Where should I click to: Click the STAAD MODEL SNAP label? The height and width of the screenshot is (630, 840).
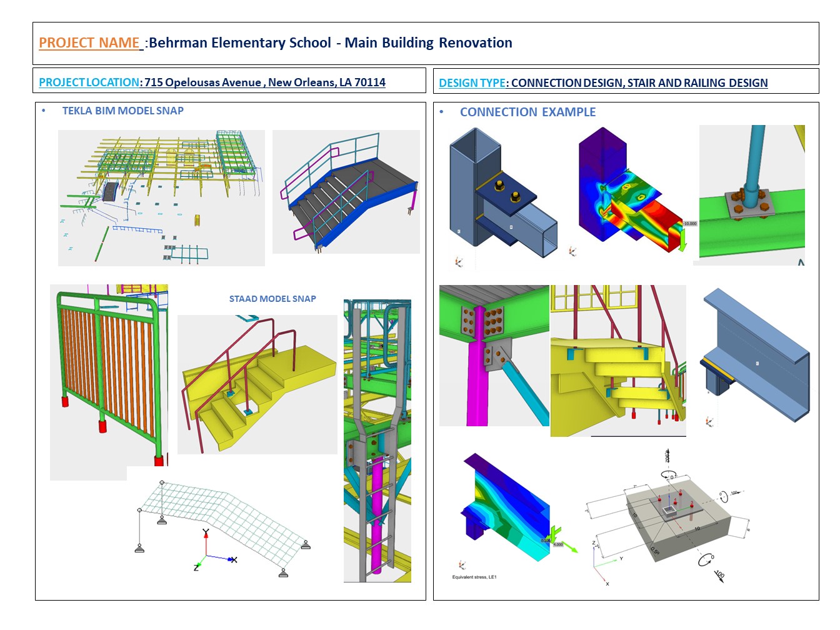(272, 299)
